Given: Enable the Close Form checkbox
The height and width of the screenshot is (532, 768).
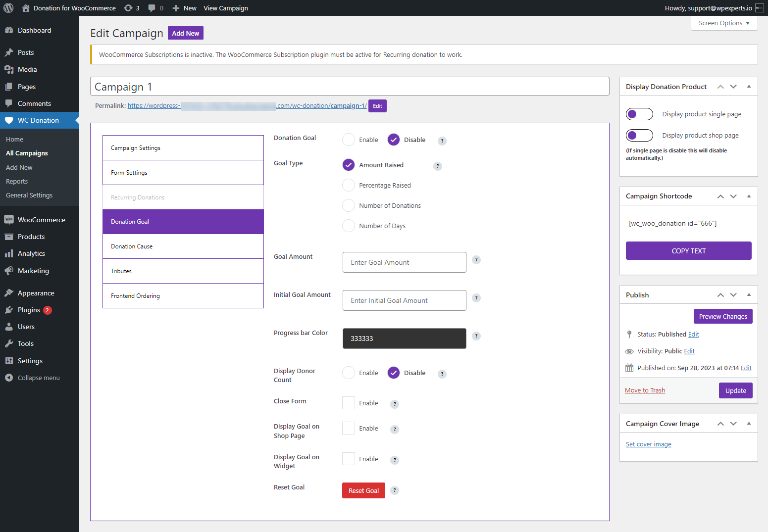Looking at the screenshot, I should pyautogui.click(x=349, y=403).
